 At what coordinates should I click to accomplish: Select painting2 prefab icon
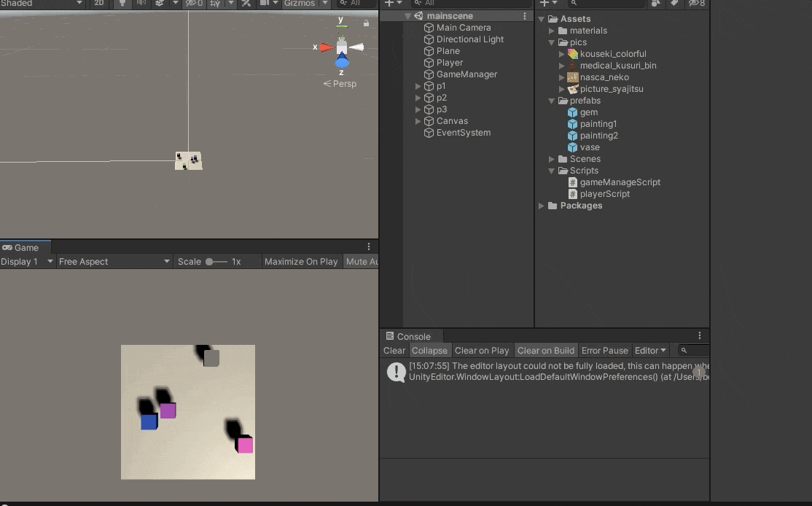[572, 136]
